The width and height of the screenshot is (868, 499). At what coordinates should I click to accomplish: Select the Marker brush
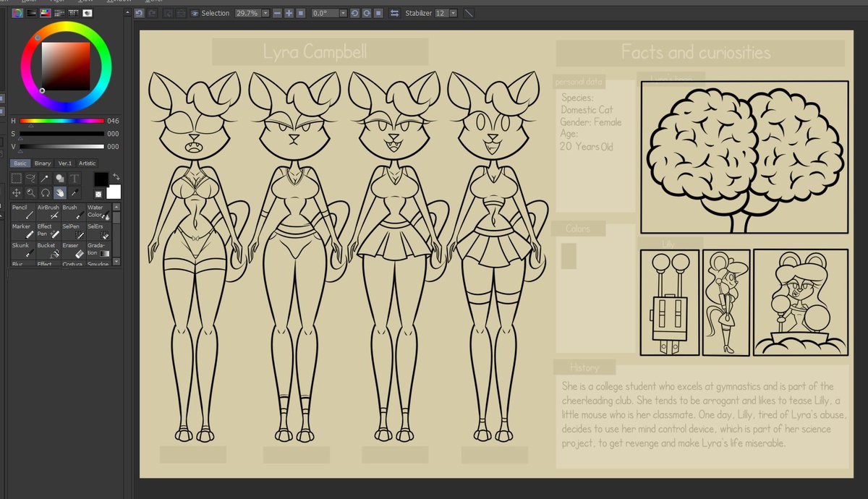click(x=23, y=231)
